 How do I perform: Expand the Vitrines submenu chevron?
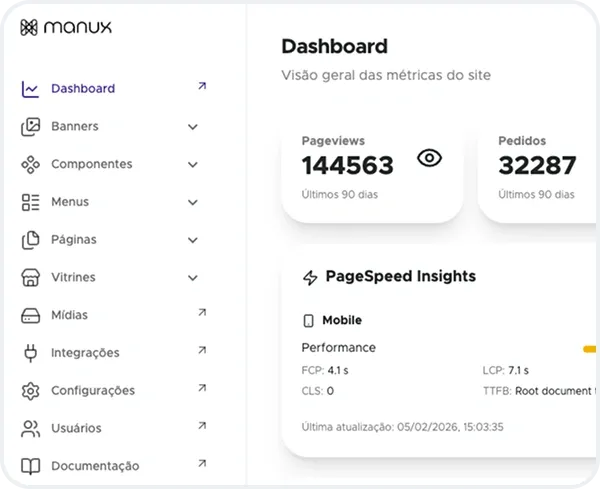[x=193, y=277]
